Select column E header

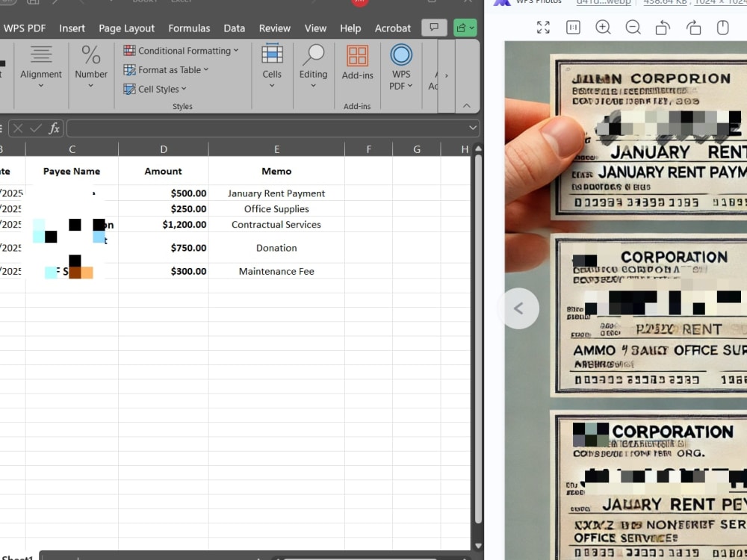click(x=276, y=149)
